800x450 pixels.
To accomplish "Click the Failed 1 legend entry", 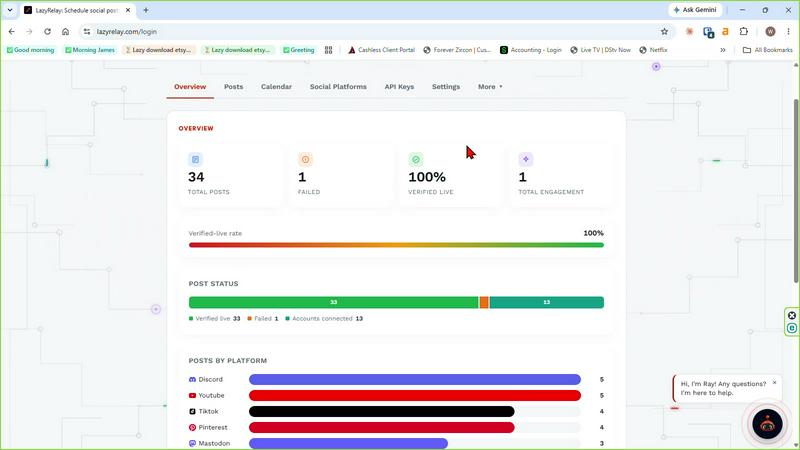I will point(263,318).
